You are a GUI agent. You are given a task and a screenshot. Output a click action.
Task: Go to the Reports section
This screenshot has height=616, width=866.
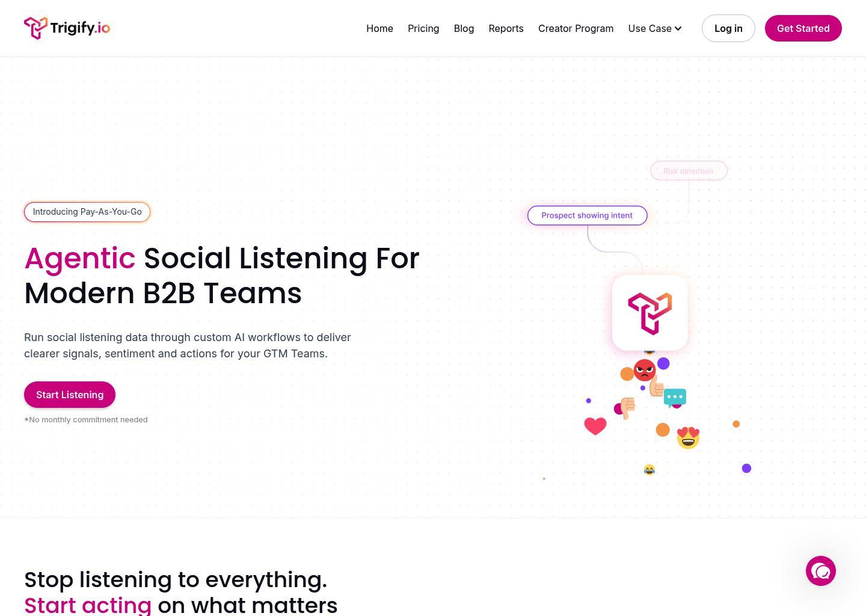(506, 28)
